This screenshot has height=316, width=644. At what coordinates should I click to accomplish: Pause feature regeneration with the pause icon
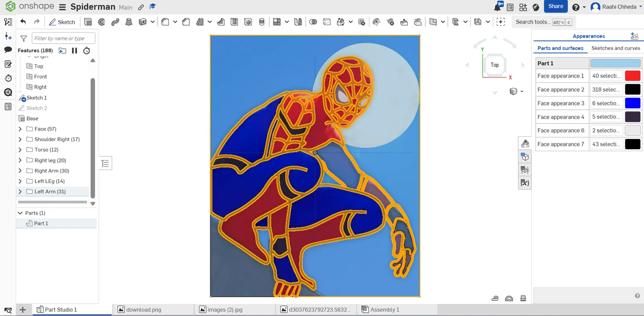tap(74, 51)
